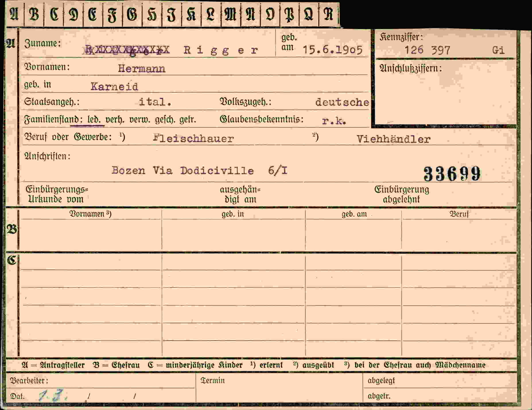This screenshot has width=532, height=410.
Task: Click the 'ausgehändigt am' label
Action: 240,195
